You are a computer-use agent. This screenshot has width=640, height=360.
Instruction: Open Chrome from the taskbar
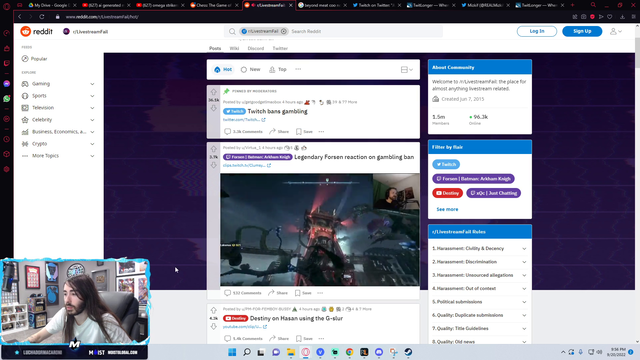click(x=349, y=352)
